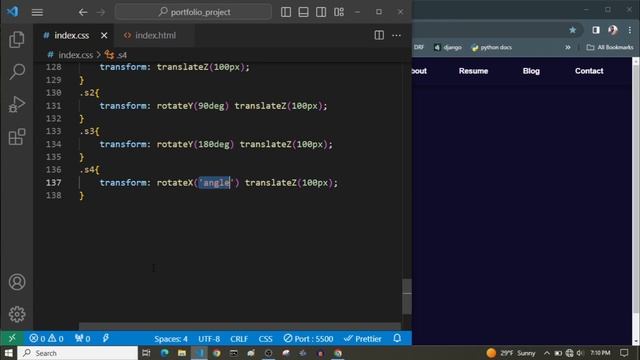This screenshot has height=360, width=640.
Task: Go back with the navigation arrow
Action: (x=83, y=12)
